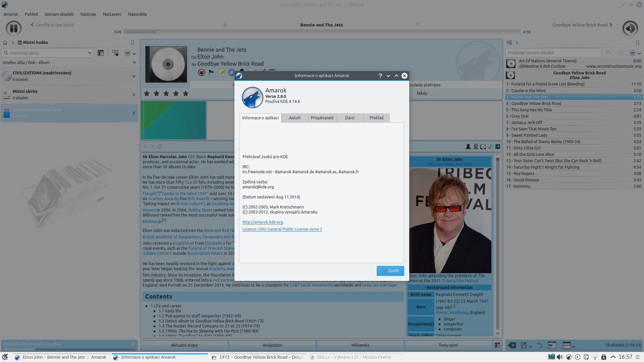644x362 pixels.
Task: Jump to previous playlist search result
Action: point(608,53)
